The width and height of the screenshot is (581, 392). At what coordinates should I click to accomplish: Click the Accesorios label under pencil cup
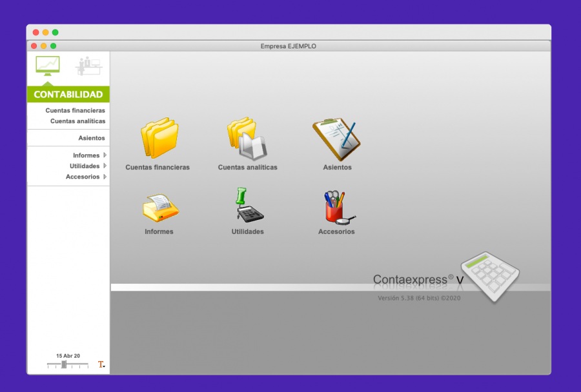coord(336,231)
